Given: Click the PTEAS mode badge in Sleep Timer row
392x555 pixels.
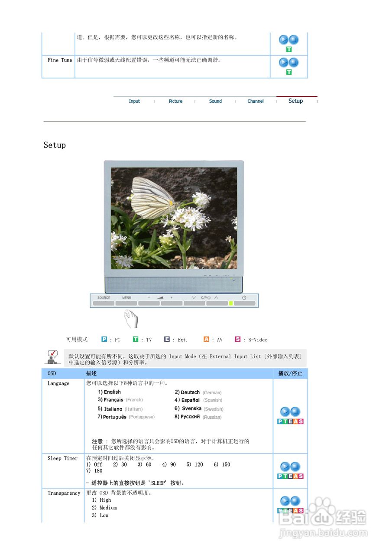Looking at the screenshot, I should 290,476.
